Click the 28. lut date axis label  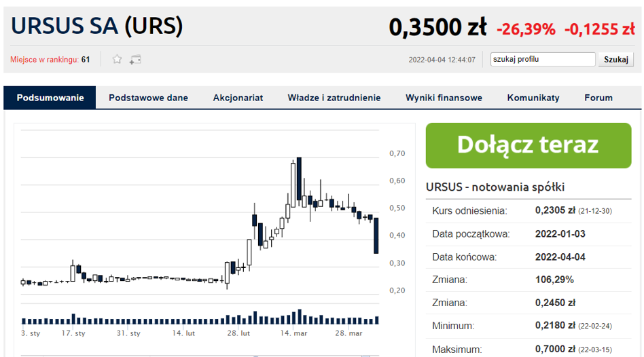238,333
